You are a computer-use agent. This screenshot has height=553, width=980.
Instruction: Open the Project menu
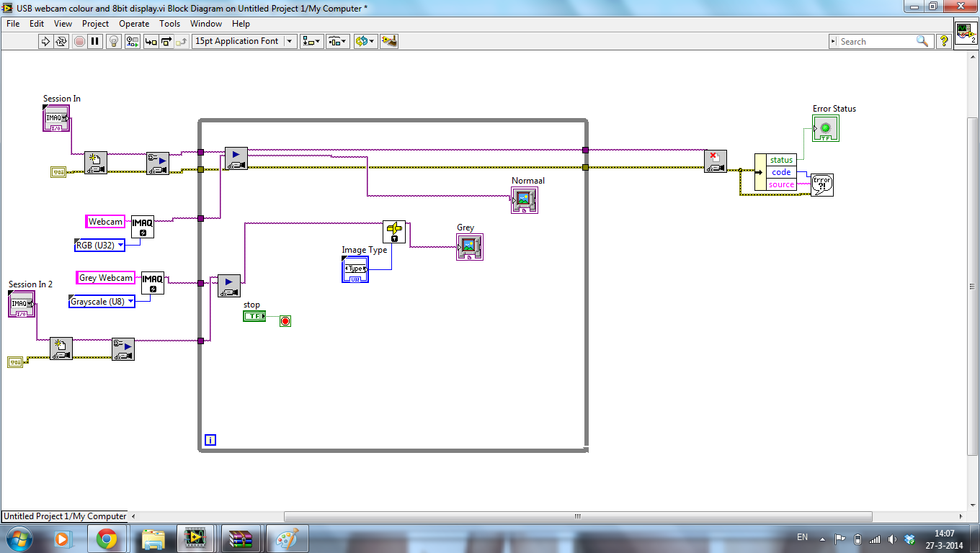point(95,24)
